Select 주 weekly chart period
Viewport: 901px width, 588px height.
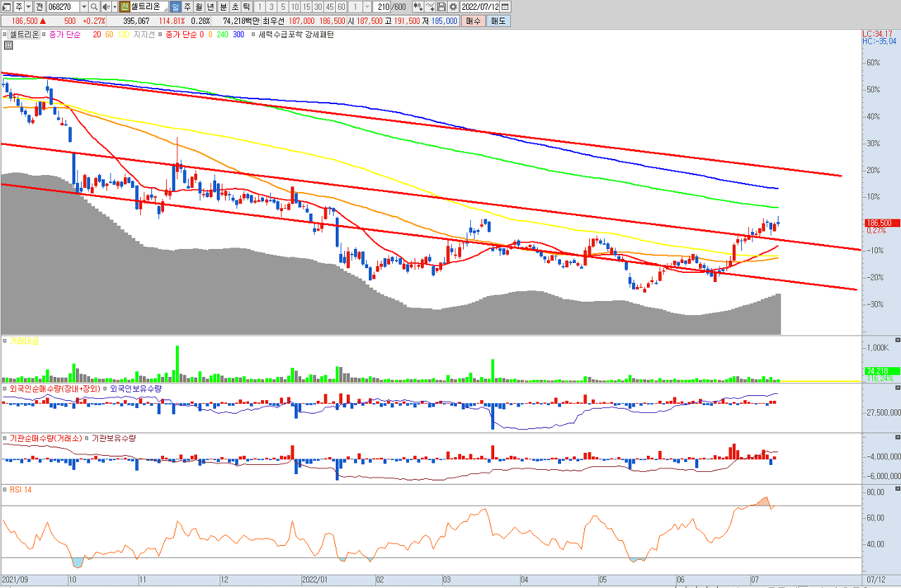tap(187, 7)
